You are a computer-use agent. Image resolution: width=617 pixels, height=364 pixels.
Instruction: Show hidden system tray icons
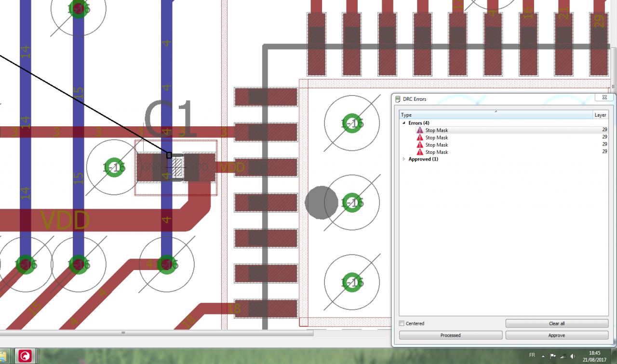click(x=543, y=356)
